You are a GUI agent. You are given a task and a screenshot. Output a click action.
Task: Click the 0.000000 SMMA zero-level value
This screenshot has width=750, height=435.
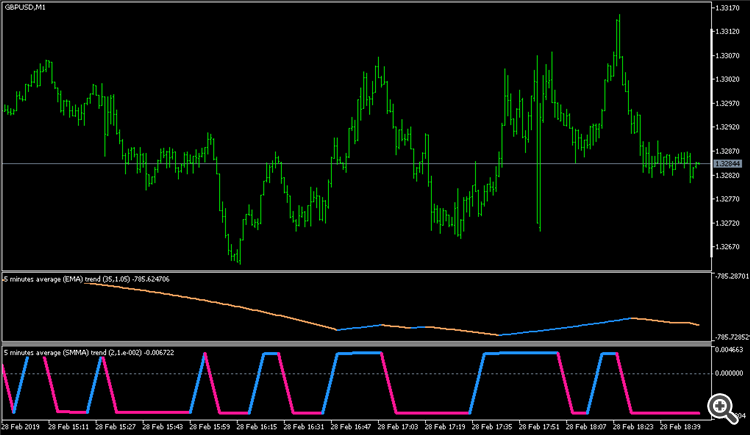pos(729,373)
